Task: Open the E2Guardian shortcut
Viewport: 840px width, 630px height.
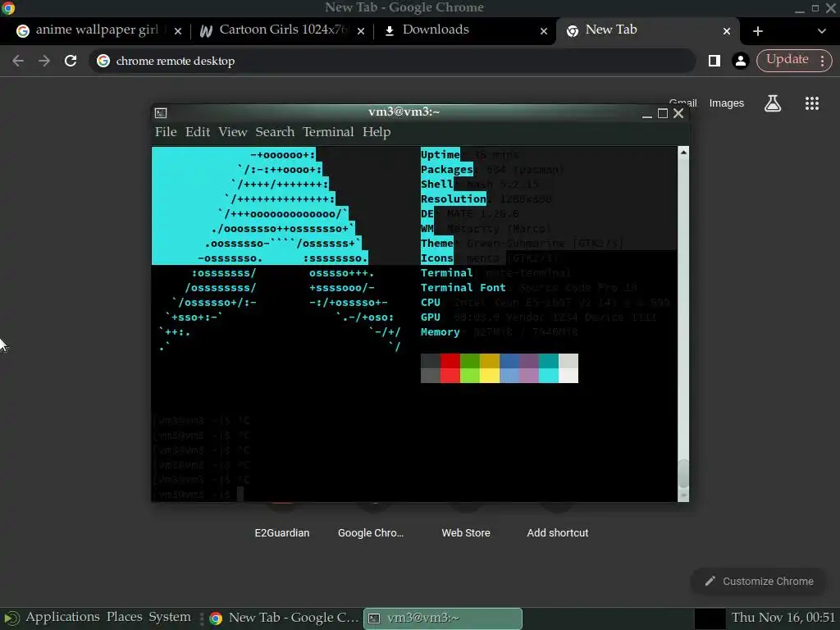Action: coord(282,532)
